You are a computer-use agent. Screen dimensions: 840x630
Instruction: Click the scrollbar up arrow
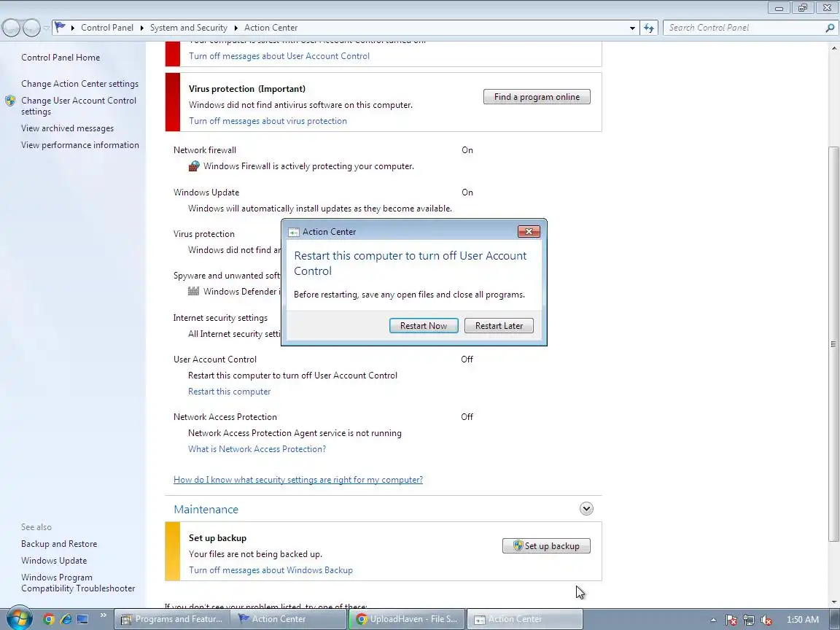(834, 48)
